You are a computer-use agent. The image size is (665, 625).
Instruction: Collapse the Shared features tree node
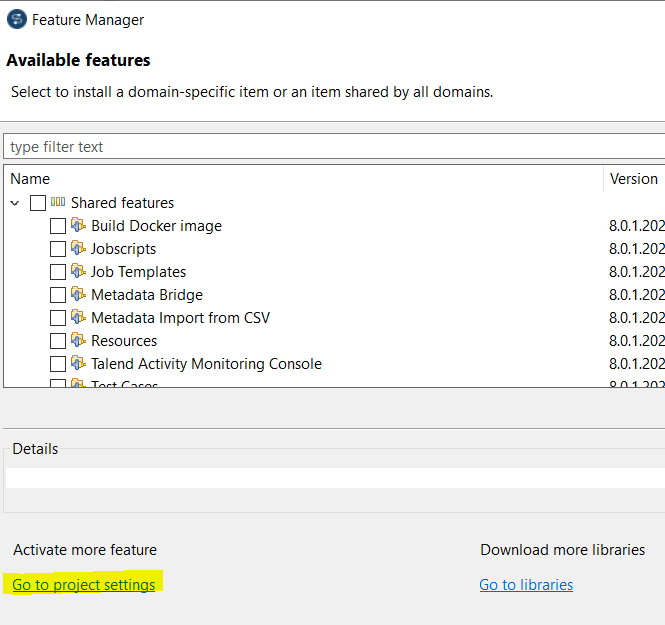point(15,203)
